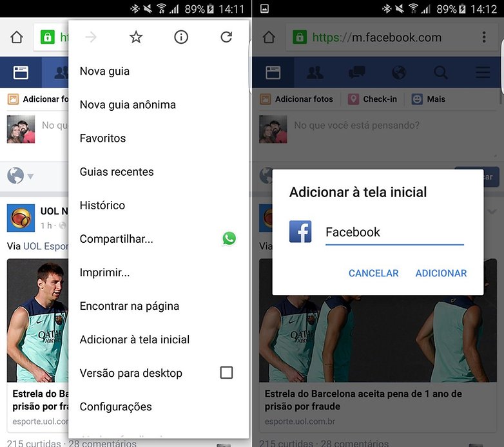Open Facebook hamburger menu icon

(x=483, y=73)
